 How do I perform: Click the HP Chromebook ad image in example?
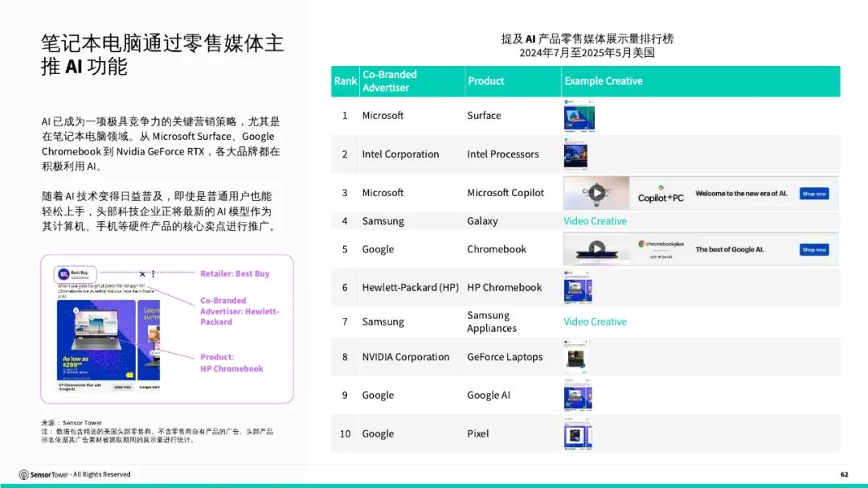(x=96, y=340)
